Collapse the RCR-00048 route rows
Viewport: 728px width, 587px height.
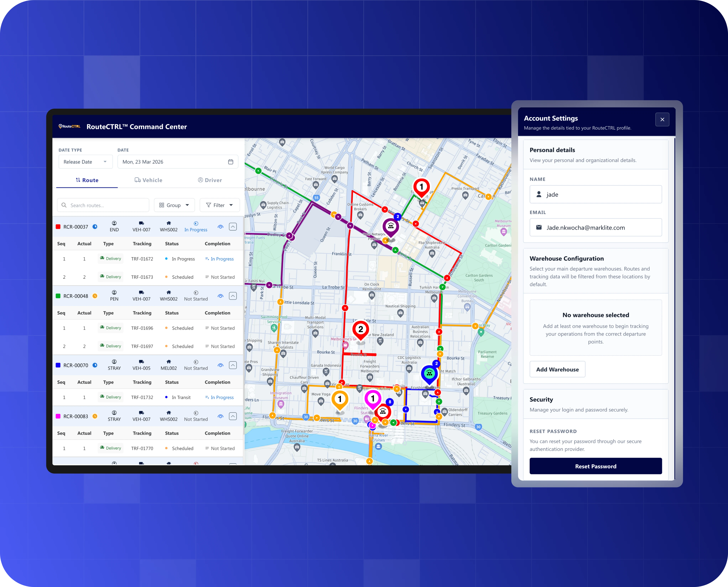pyautogui.click(x=233, y=296)
